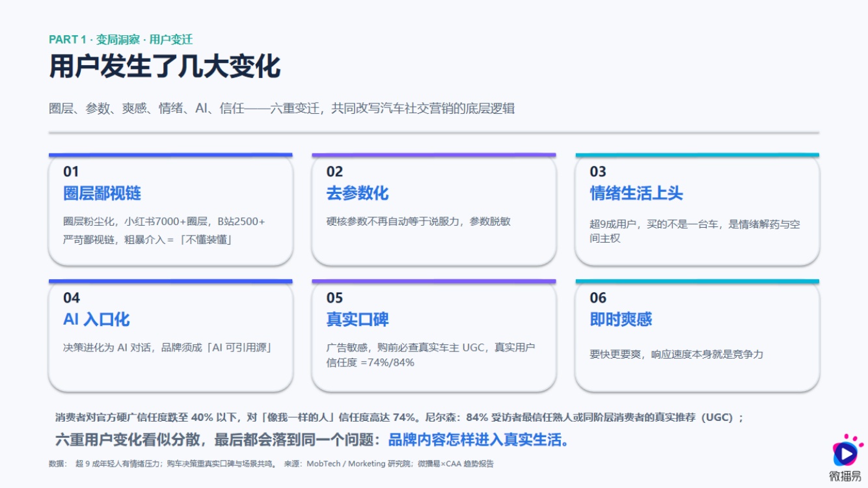Select the card heading 即时爽感
This screenshot has width=868, height=488.
tap(621, 319)
